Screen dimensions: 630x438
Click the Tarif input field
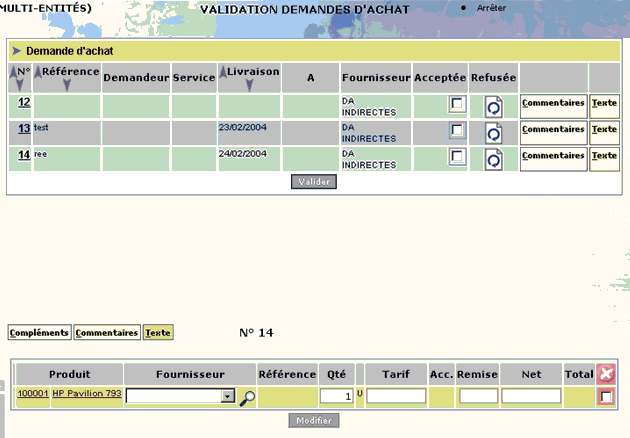pyautogui.click(x=396, y=396)
